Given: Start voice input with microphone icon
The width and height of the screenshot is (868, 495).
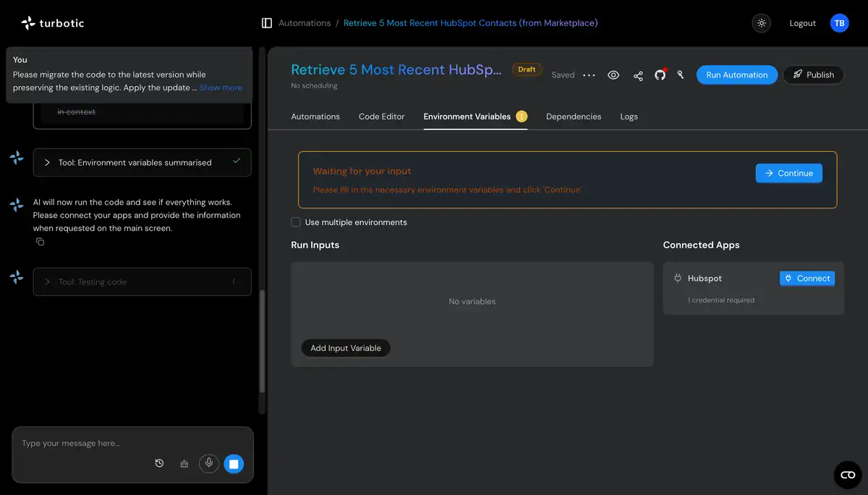Looking at the screenshot, I should (209, 463).
